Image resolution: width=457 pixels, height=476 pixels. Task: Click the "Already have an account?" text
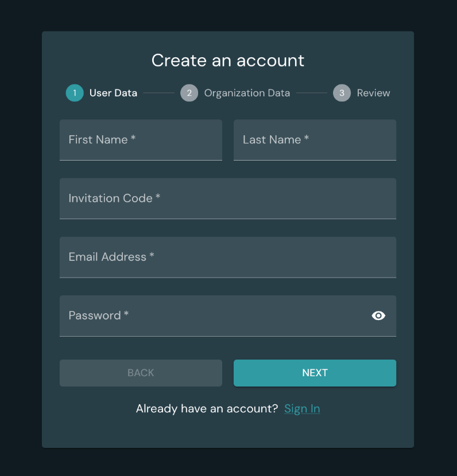coord(207,408)
